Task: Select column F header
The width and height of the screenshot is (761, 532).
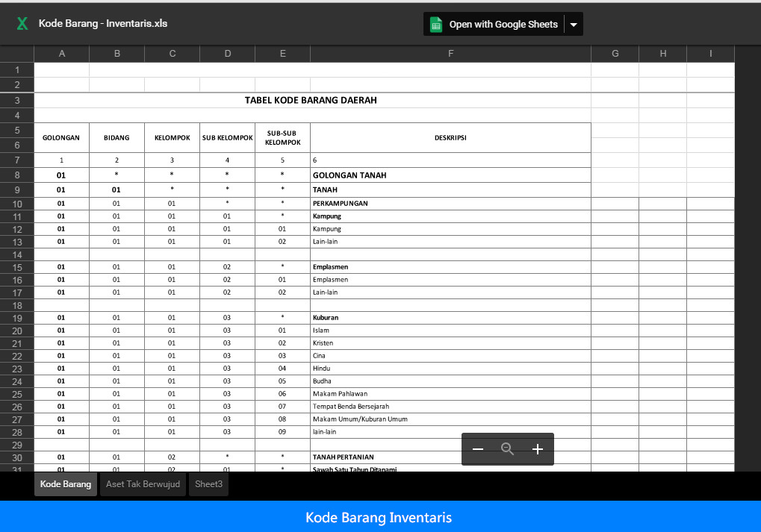Action: point(450,54)
